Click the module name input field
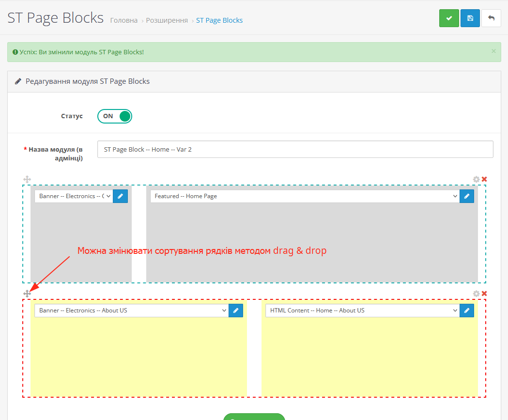The image size is (508, 420). click(x=295, y=149)
